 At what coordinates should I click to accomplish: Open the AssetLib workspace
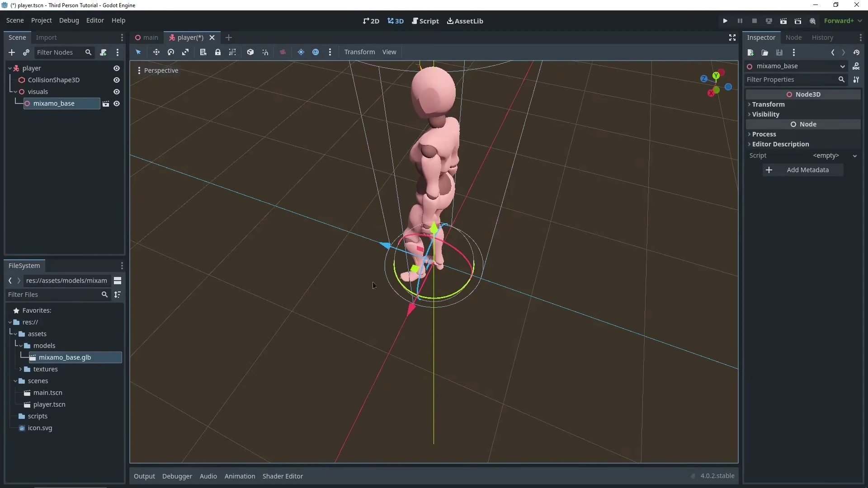click(465, 21)
